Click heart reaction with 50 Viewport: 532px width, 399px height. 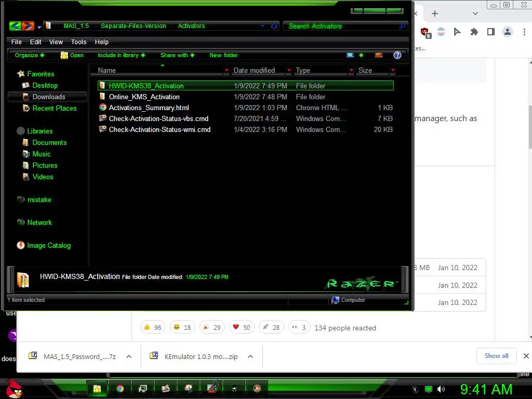pos(242,327)
